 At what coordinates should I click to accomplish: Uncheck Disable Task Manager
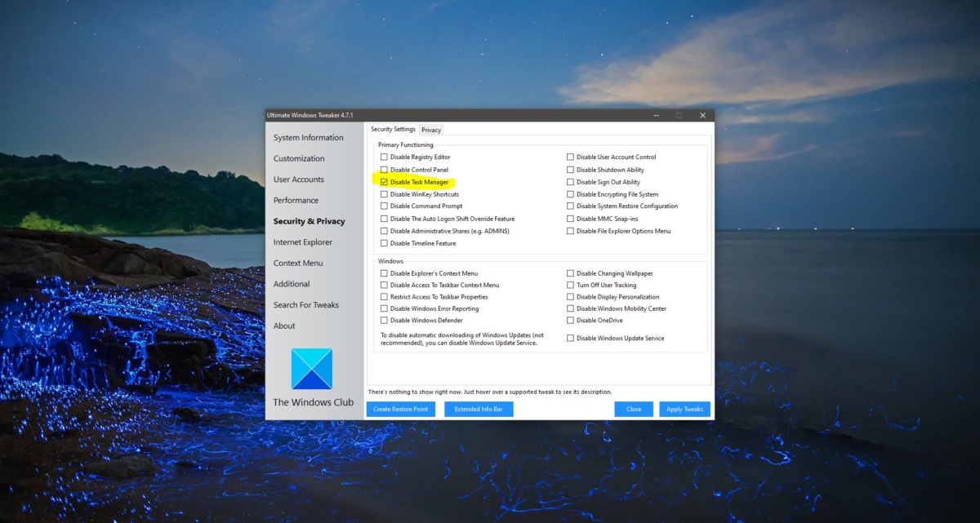click(x=384, y=181)
